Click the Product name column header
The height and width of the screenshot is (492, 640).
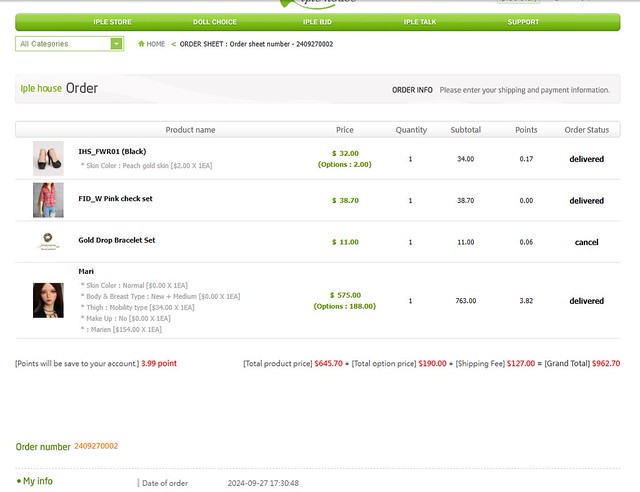coord(190,130)
